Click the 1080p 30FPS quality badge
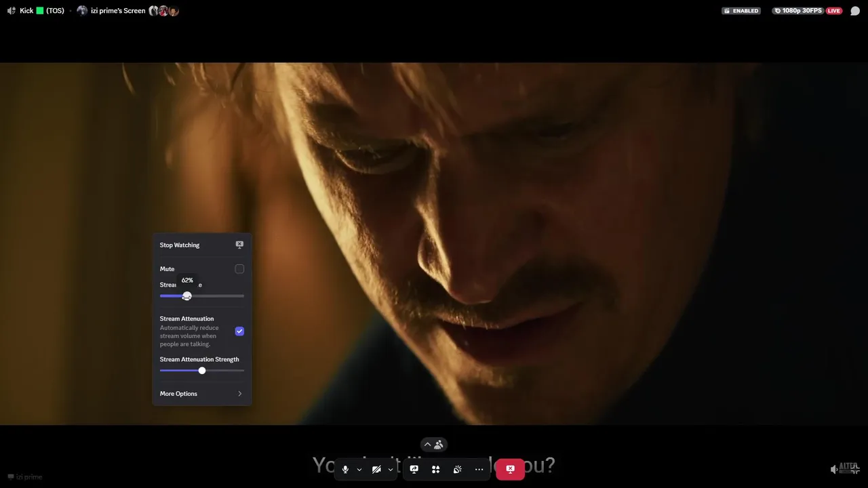Image resolution: width=868 pixels, height=488 pixels. pos(798,11)
